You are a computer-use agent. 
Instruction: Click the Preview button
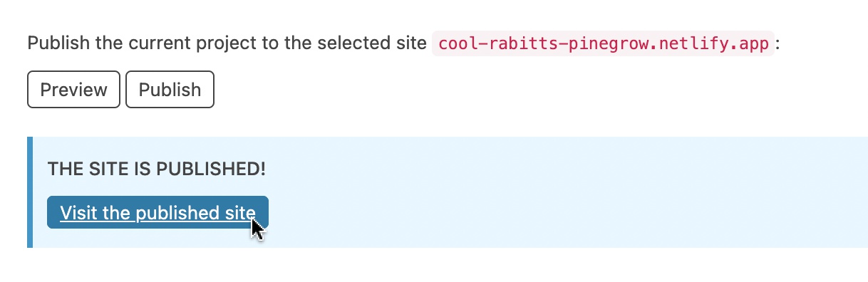(73, 90)
